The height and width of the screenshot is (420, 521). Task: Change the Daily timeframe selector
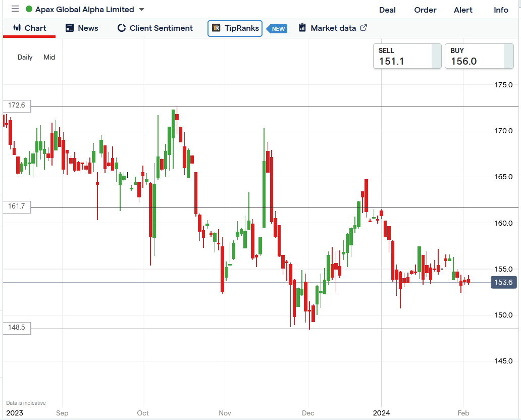point(25,57)
